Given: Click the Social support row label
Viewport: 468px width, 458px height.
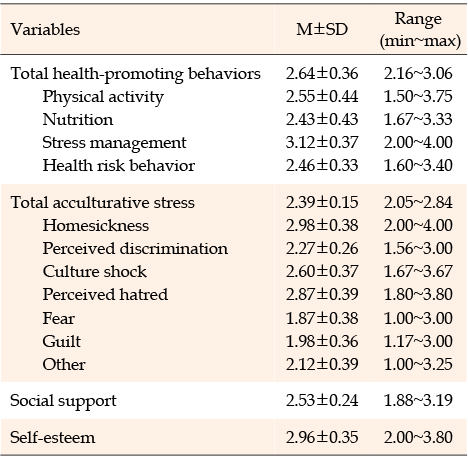Looking at the screenshot, I should 63,401.
